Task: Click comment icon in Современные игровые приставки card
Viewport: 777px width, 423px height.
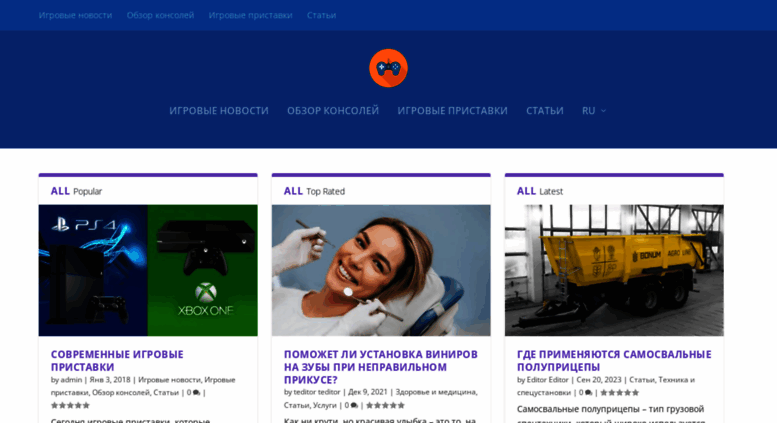Action: tap(196, 393)
